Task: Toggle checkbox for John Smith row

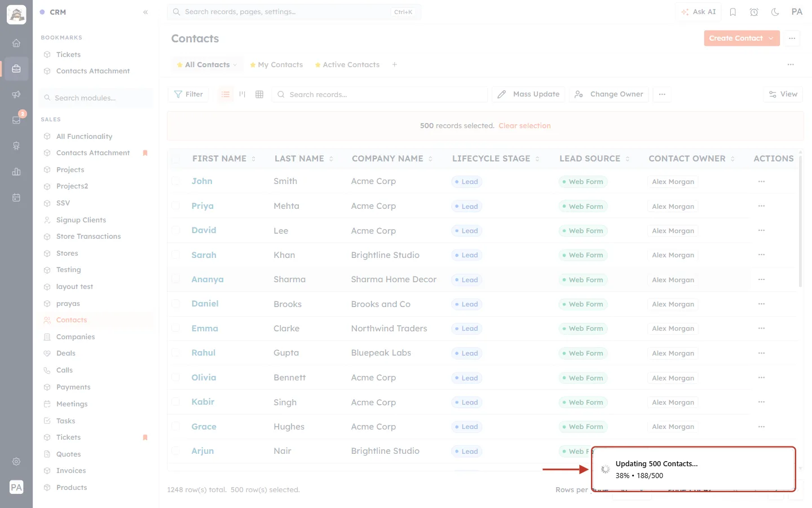Action: [x=175, y=181]
